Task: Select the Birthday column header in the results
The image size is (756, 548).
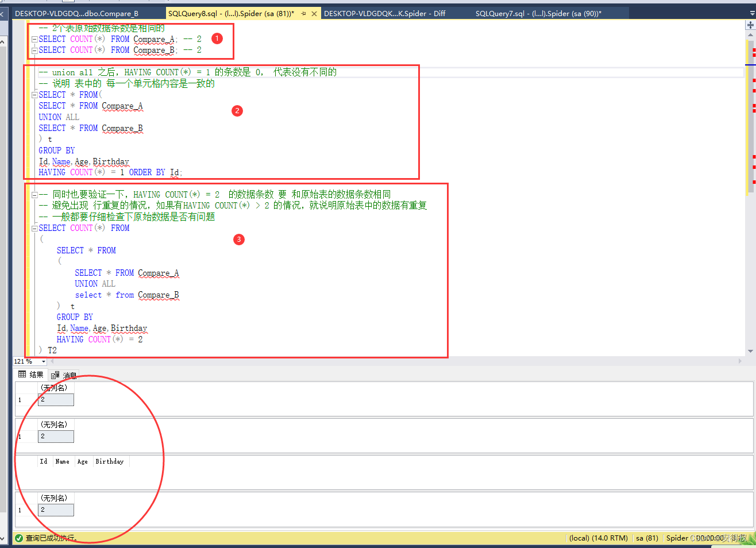Action: [x=110, y=461]
